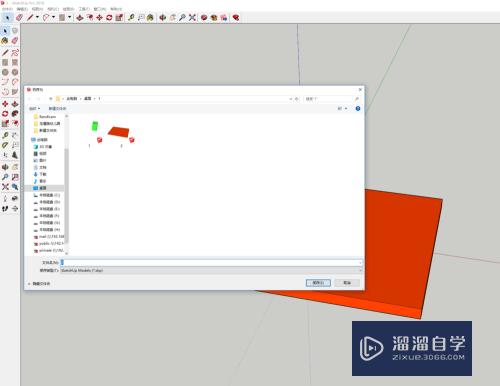Viewport: 500px width, 386px height.
Task: Activate the Push/Pull tool in top toolbar
Action: pyautogui.click(x=80, y=18)
